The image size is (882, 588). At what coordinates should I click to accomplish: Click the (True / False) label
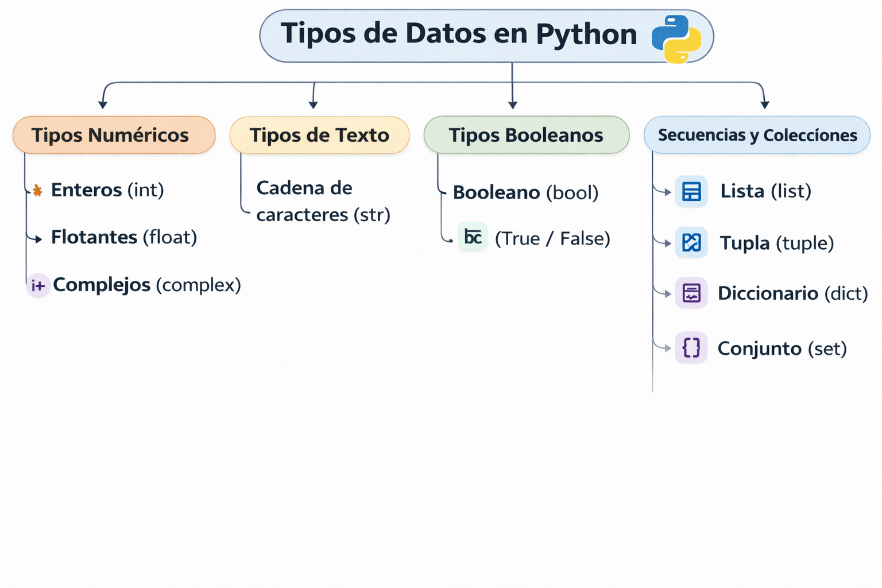pyautogui.click(x=552, y=238)
